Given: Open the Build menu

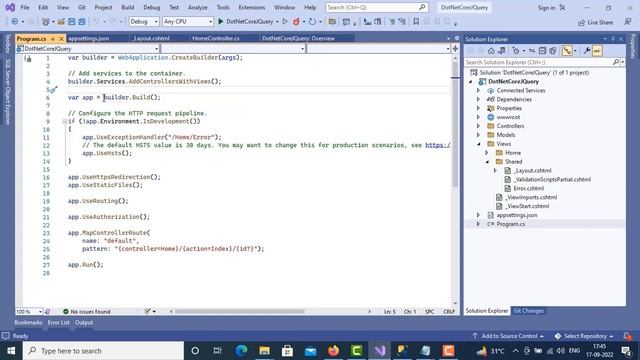Looking at the screenshot, I should pyautogui.click(x=128, y=7).
